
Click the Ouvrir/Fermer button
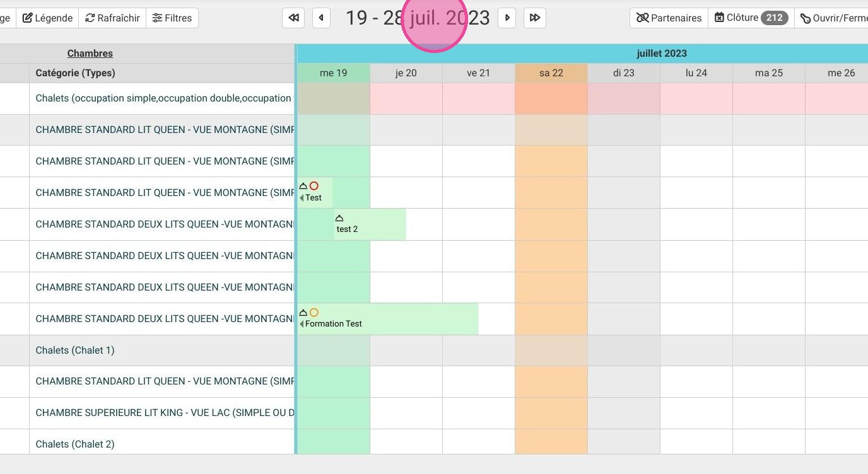[833, 18]
